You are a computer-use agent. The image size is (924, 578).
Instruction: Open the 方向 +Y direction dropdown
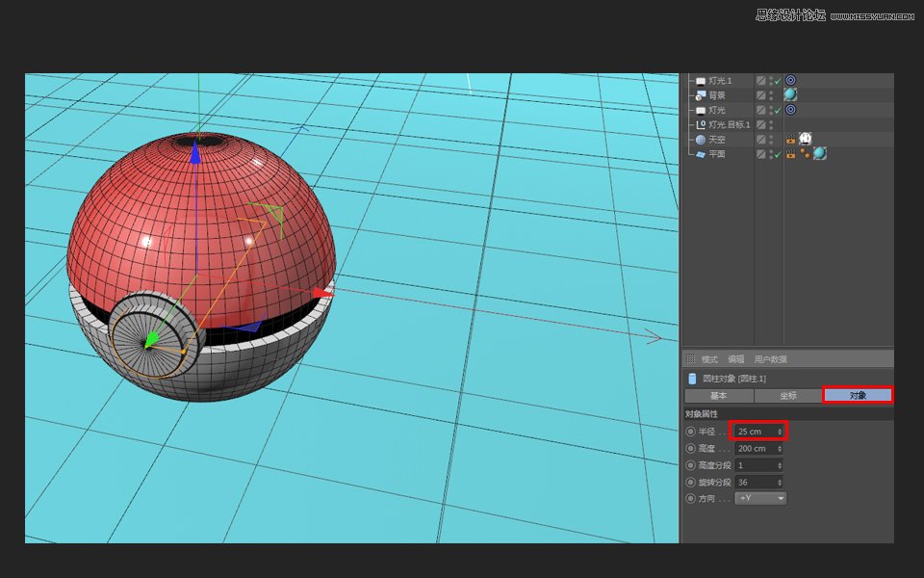click(761, 498)
